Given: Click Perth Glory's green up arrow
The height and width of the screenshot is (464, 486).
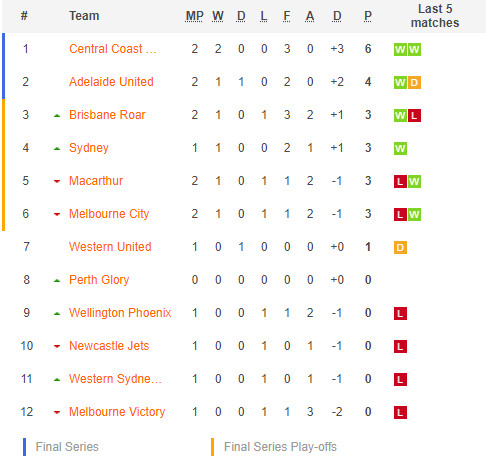Looking at the screenshot, I should (x=57, y=281).
